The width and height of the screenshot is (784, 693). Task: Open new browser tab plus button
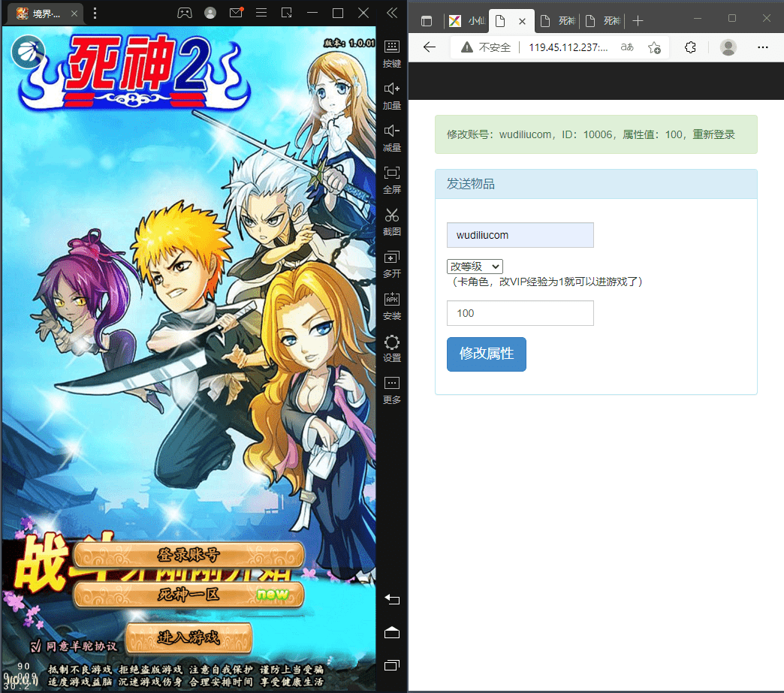coord(638,21)
